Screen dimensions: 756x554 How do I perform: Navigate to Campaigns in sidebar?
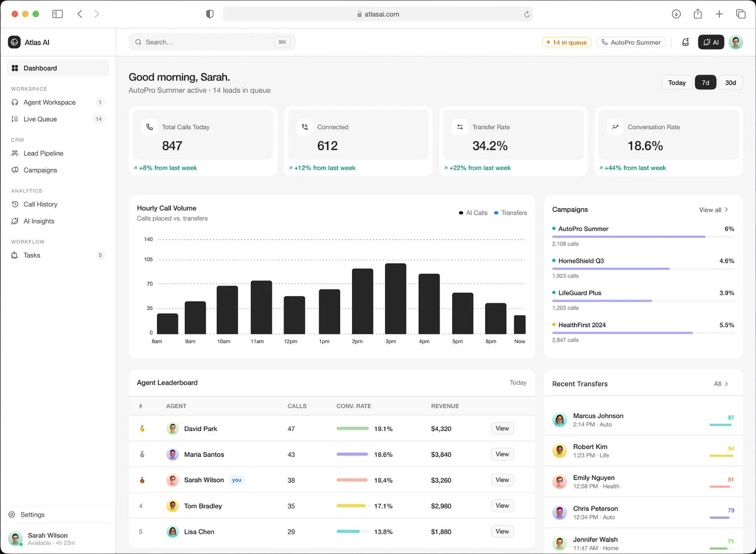(x=58, y=170)
